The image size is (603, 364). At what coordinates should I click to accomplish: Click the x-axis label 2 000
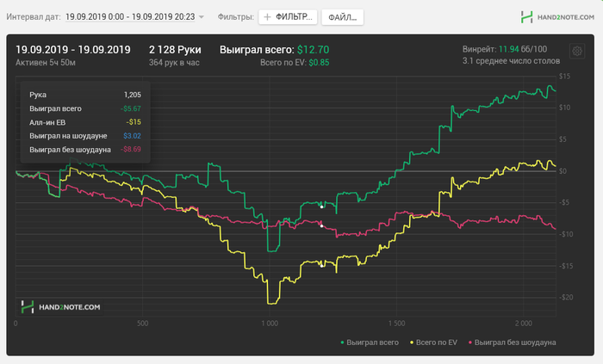524,324
